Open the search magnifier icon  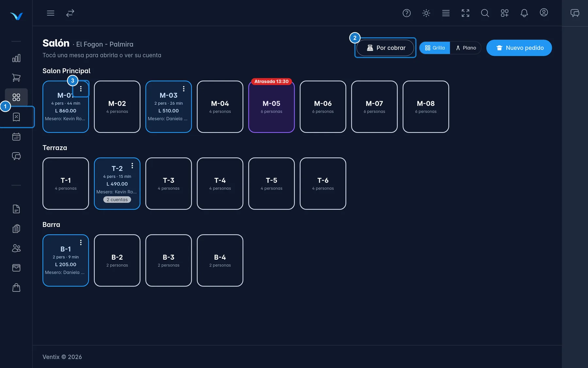pyautogui.click(x=485, y=13)
